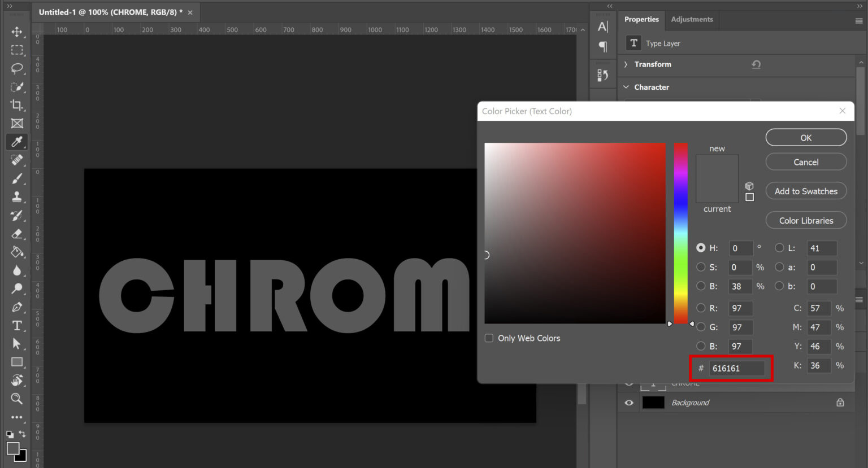Activate the Eyedropper tool
The image size is (868, 468).
16,142
